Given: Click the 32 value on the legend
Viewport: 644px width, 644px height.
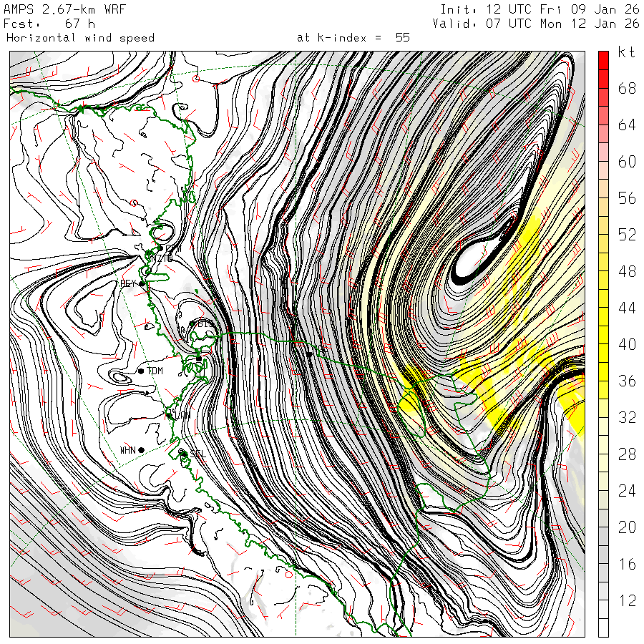Looking at the screenshot, I should (627, 418).
